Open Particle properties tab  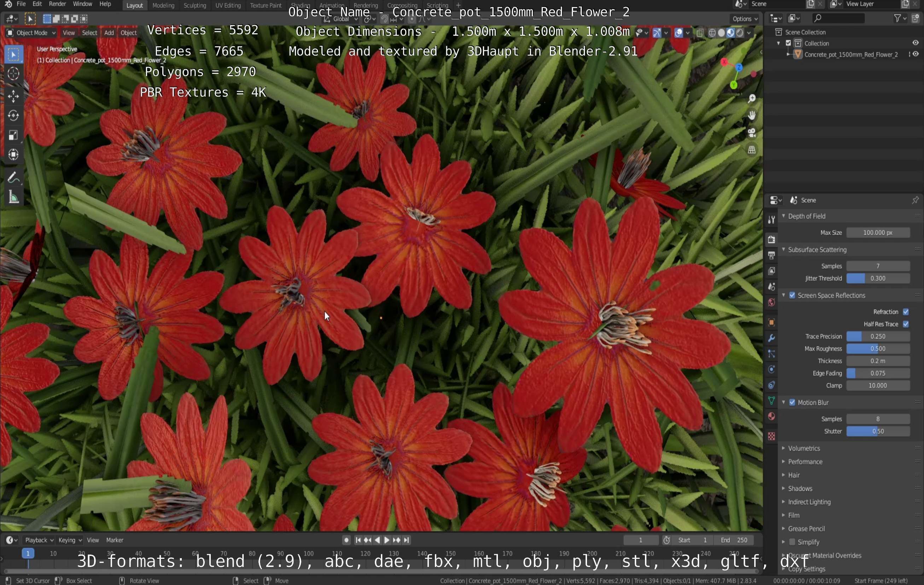point(771,354)
